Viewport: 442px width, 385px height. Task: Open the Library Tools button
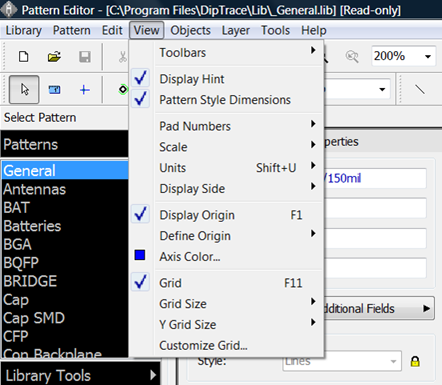pyautogui.click(x=80, y=375)
